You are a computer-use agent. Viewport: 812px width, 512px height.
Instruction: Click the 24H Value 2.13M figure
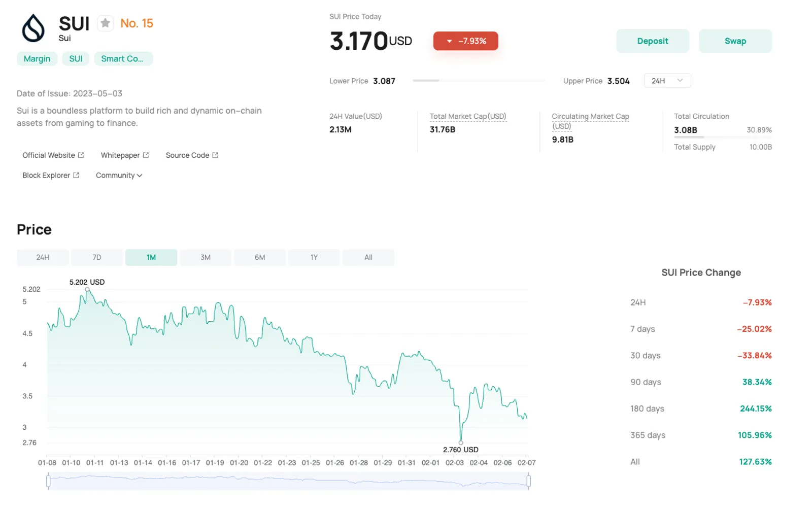(x=341, y=129)
